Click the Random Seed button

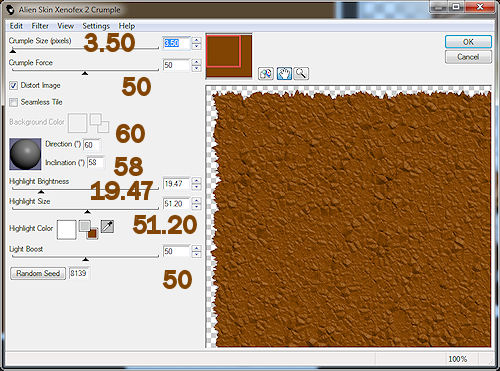coord(38,273)
